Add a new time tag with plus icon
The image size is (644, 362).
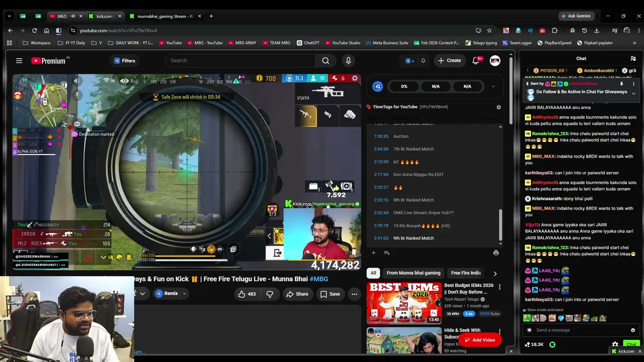coord(373,253)
